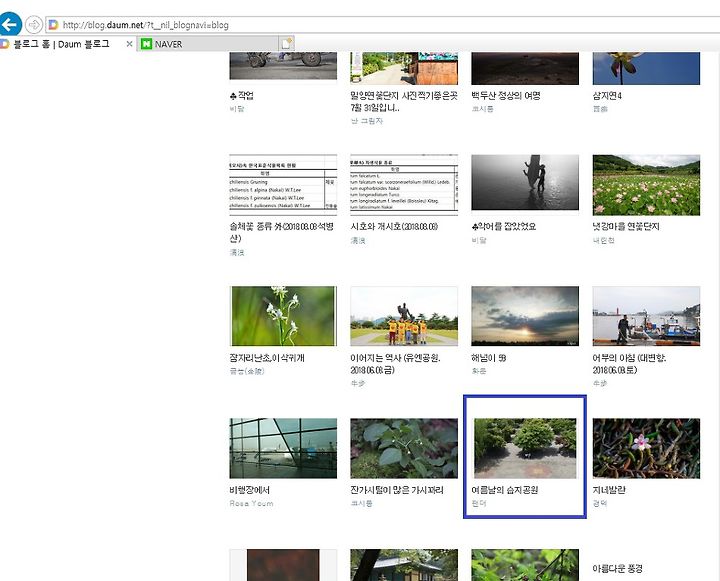Click the black-and-white silhouette thumbnail above 악어를 잡았었요
This screenshot has width=720, height=581.
tap(525, 182)
